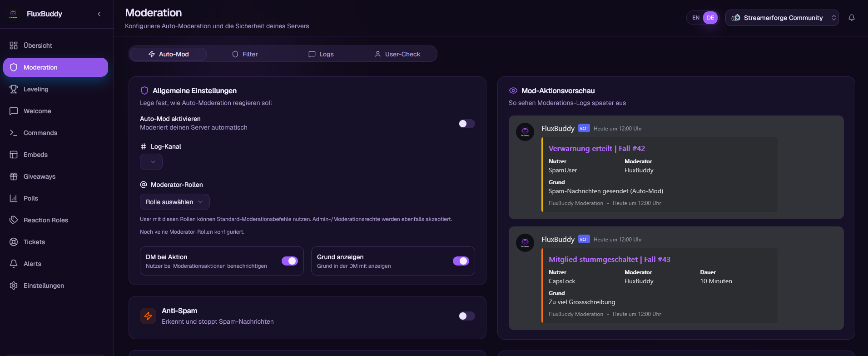Navigate to Polls page
Screen dimensions: 868x356
pos(55,198)
